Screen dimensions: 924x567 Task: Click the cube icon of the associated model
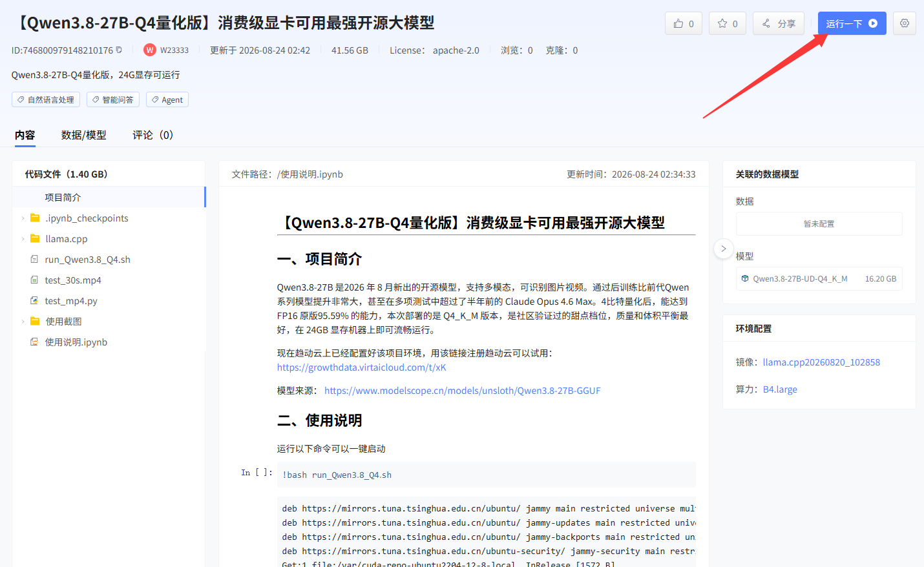(x=745, y=279)
